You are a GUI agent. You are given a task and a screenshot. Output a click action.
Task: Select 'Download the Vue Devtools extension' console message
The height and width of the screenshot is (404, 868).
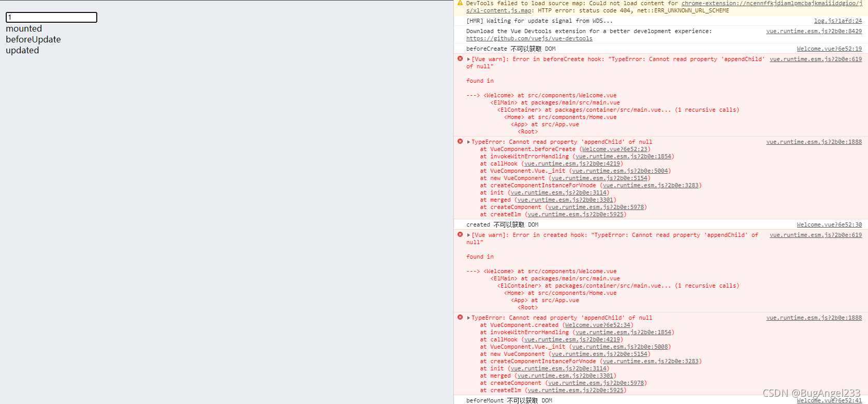pos(589,32)
